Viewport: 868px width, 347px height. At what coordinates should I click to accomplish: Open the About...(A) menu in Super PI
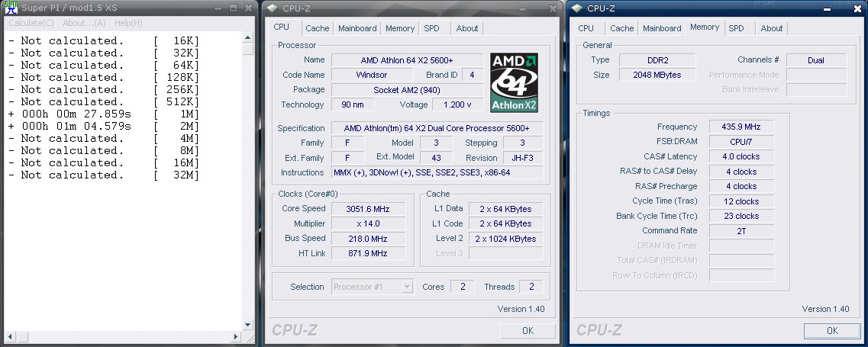tap(84, 23)
